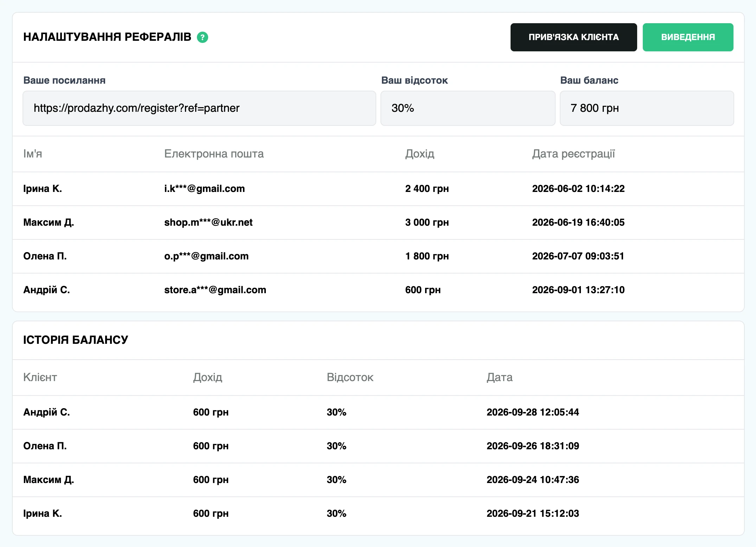The image size is (756, 547).
Task: Select Максим Д. in referrals table
Action: pyautogui.click(x=49, y=223)
